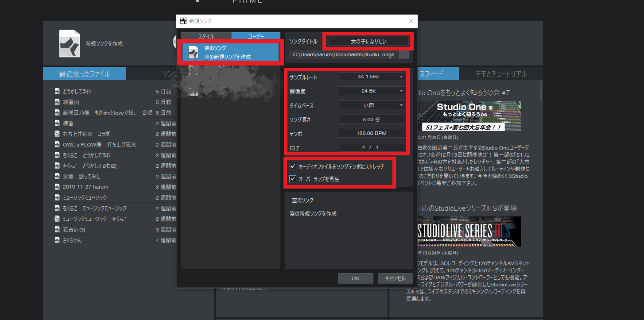Switch to the スタイル tab
Viewport: 644px width, 320px height.
click(206, 36)
